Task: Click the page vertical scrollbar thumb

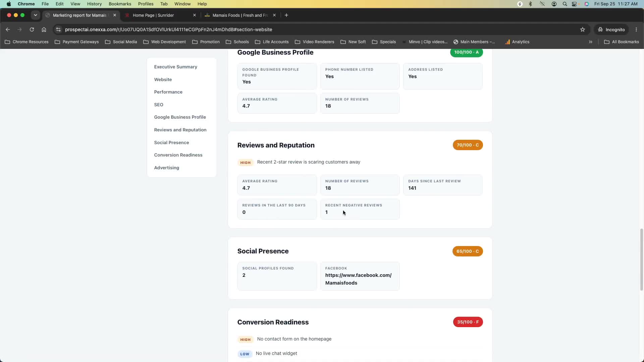Action: pos(642,259)
